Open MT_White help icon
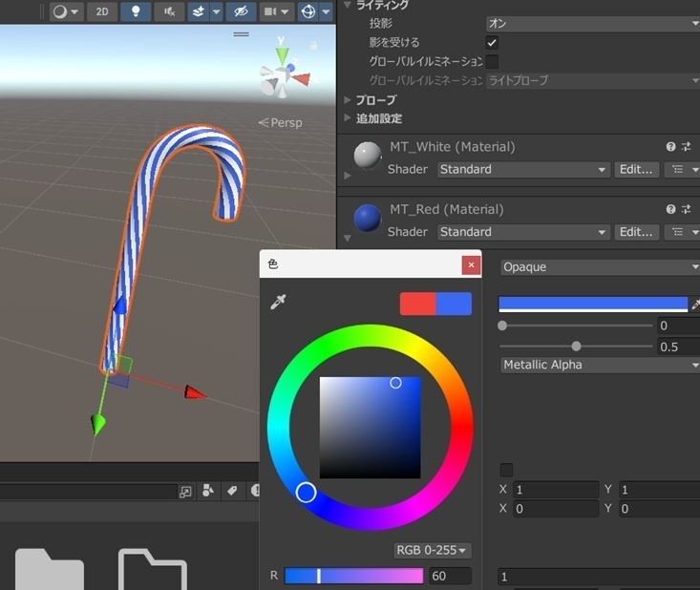Image resolution: width=700 pixels, height=590 pixels. [x=670, y=147]
